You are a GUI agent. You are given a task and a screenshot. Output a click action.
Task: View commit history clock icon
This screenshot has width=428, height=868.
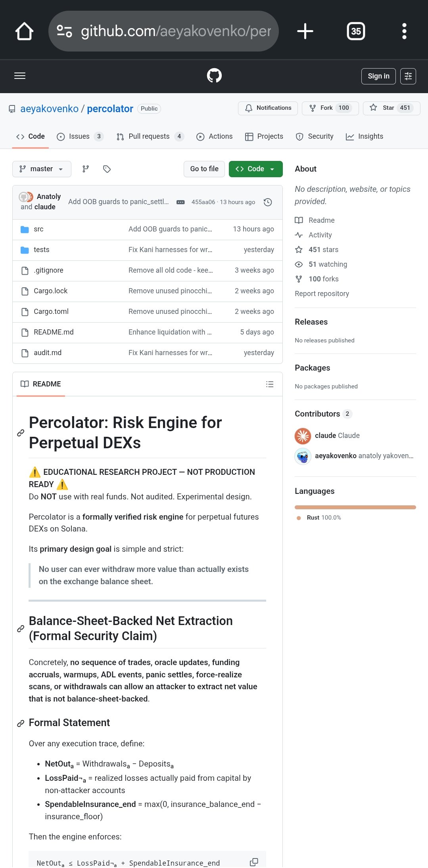coord(268,202)
